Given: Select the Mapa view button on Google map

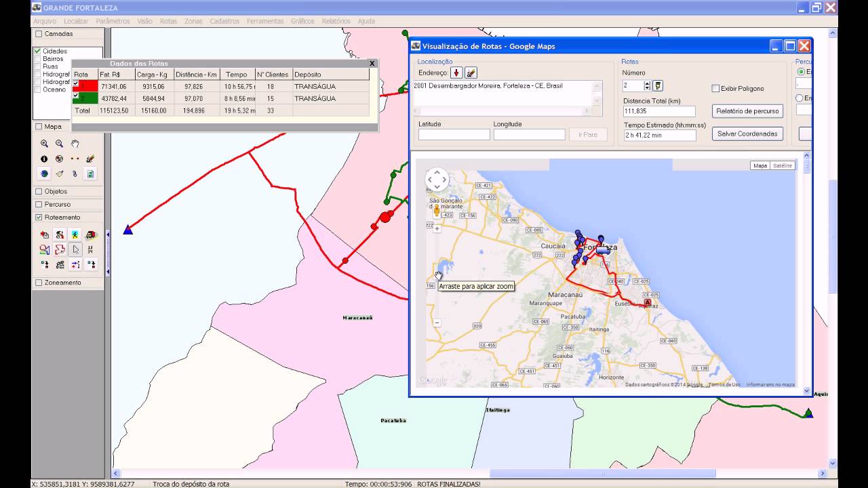Looking at the screenshot, I should [x=760, y=165].
